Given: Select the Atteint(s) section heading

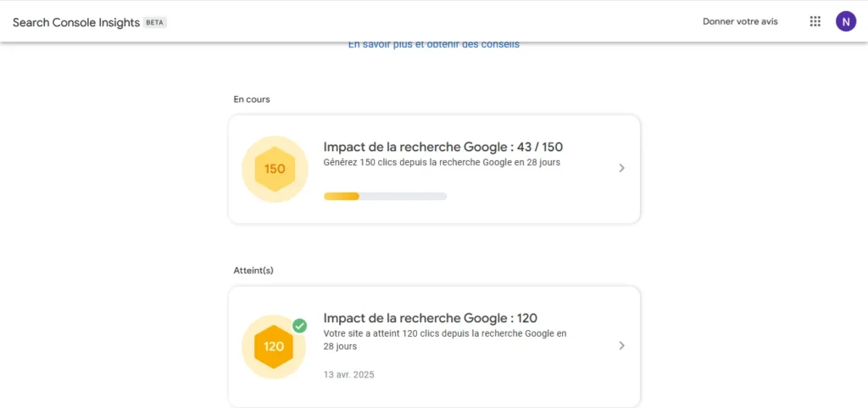Looking at the screenshot, I should pos(253,271).
